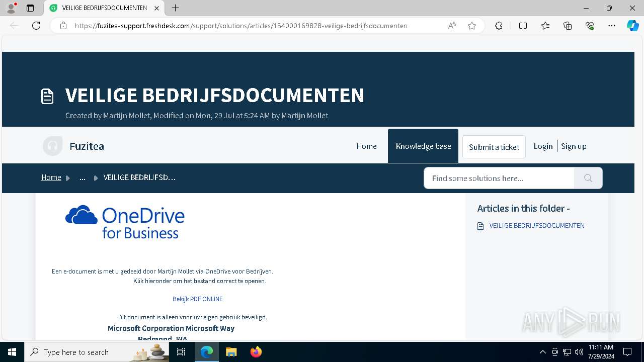This screenshot has width=644, height=362.
Task: Open the Collections icon
Action: click(568, 26)
